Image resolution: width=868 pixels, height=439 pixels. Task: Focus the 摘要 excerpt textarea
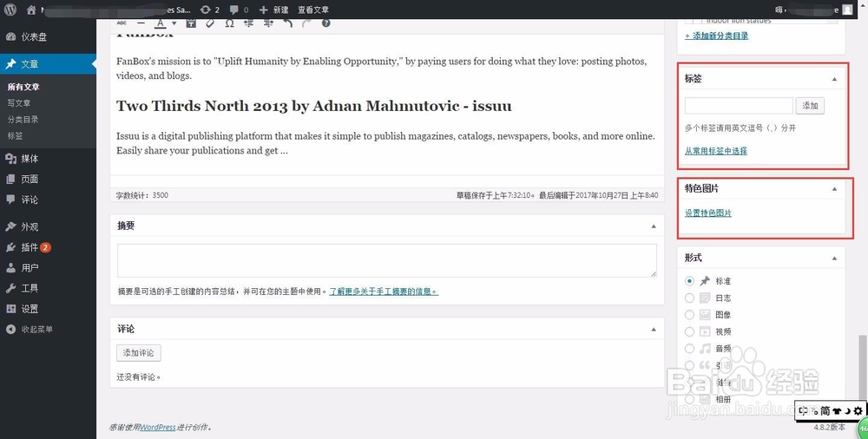(x=387, y=260)
